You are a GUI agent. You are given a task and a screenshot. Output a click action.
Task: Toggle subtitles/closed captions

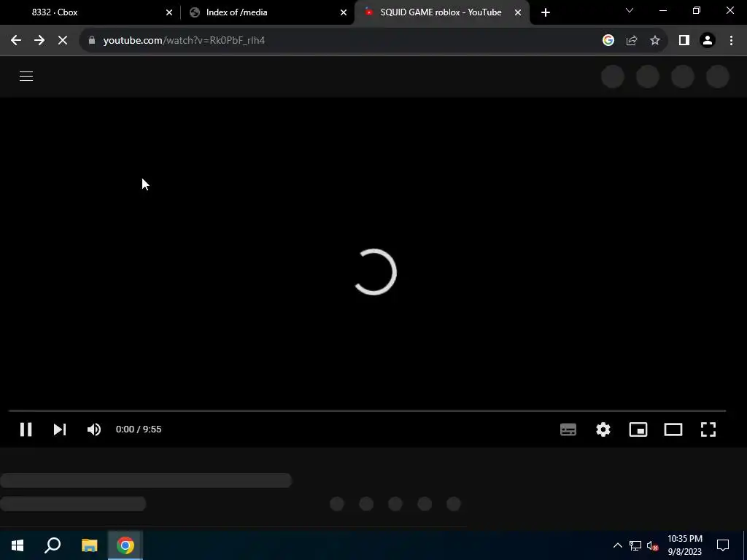click(568, 429)
